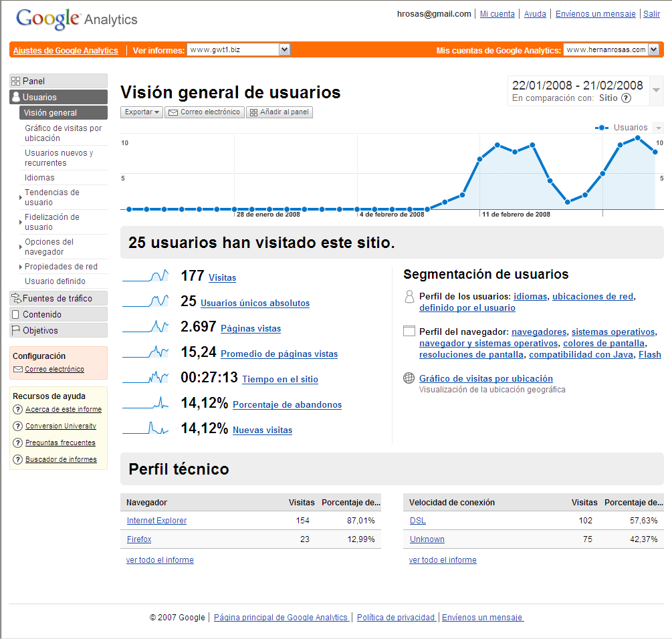Click the Contenido page icon
This screenshot has width=672, height=639.
point(16,314)
